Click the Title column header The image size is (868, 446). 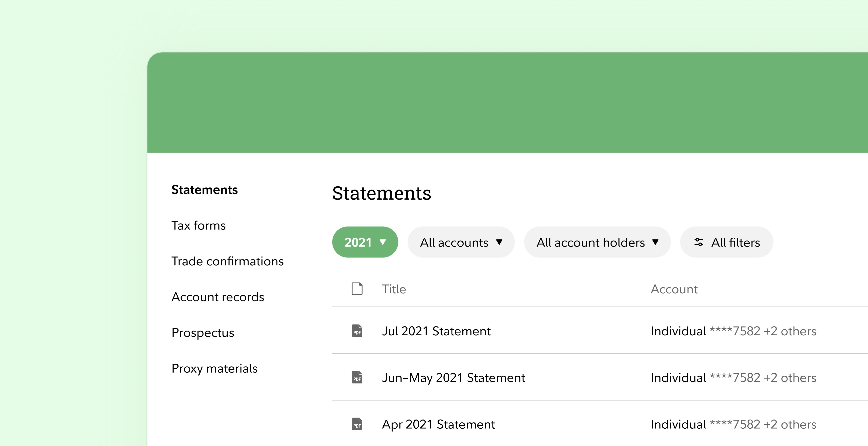[394, 289]
